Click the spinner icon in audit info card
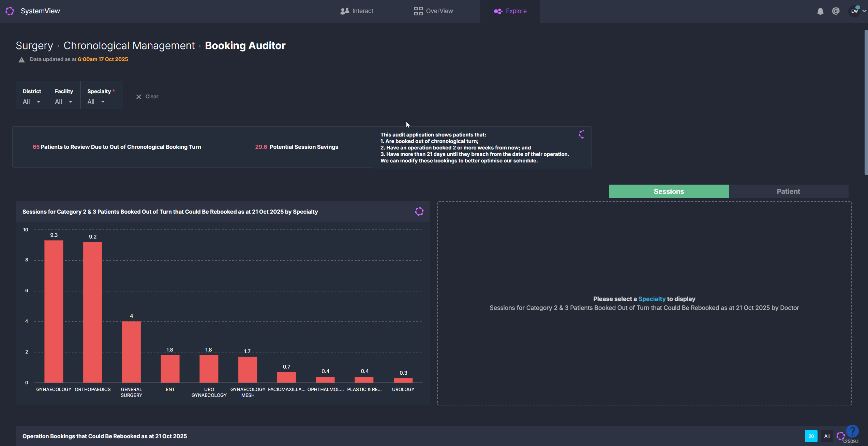 [x=582, y=134]
